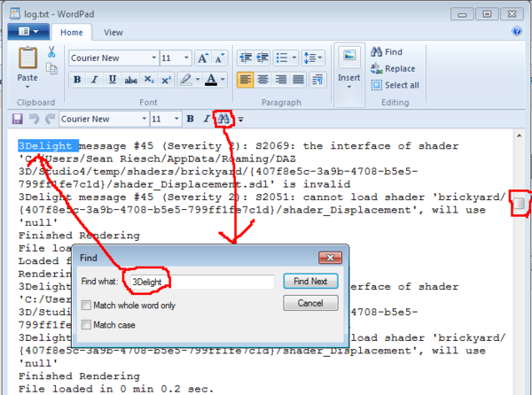The width and height of the screenshot is (532, 395).
Task: Click highlighted '3Delight' text
Action: [x=49, y=146]
